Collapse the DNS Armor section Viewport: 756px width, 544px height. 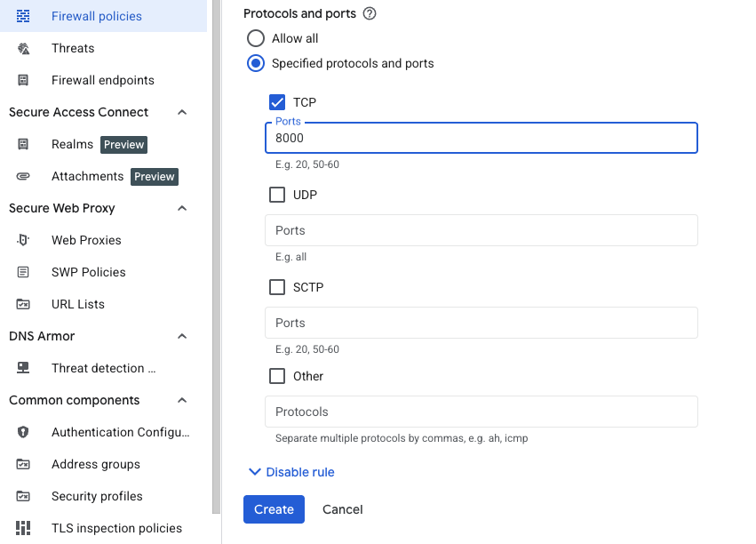coord(182,336)
